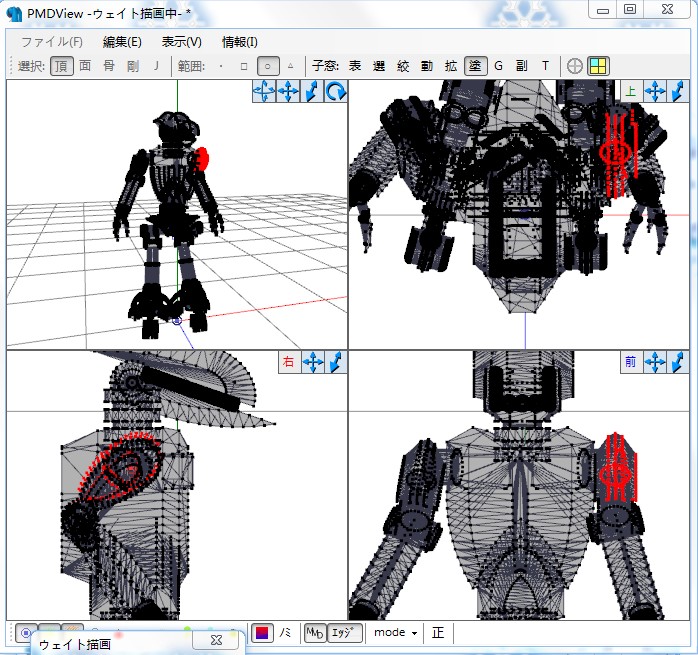Click the 正 button in bottom bar
Viewport: 698px width, 655px height.
click(438, 633)
